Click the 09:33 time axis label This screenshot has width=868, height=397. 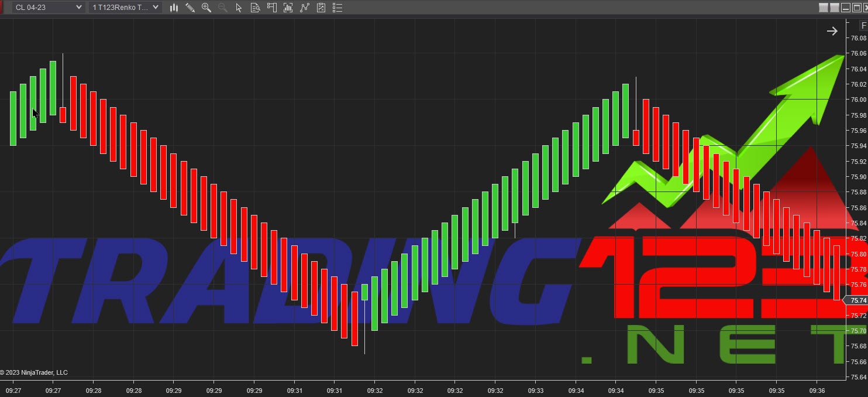point(536,391)
